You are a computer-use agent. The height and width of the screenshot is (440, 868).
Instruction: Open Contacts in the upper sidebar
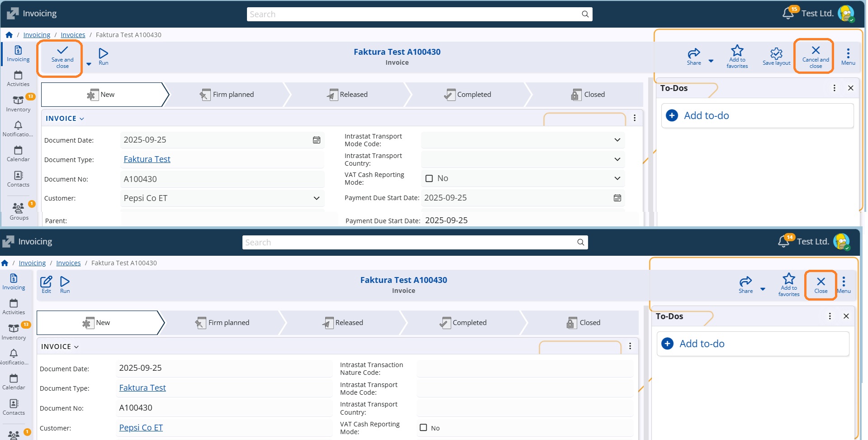tap(18, 179)
